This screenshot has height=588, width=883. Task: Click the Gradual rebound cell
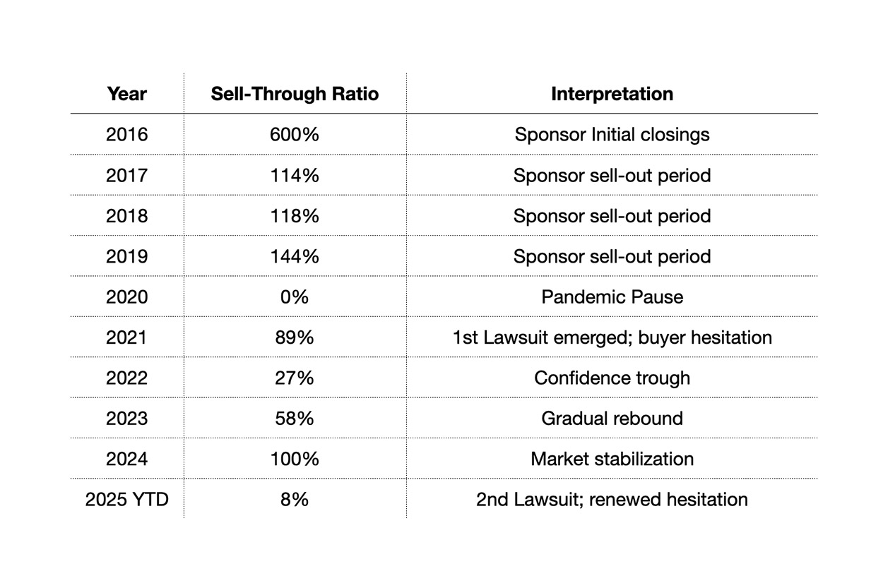pos(612,419)
